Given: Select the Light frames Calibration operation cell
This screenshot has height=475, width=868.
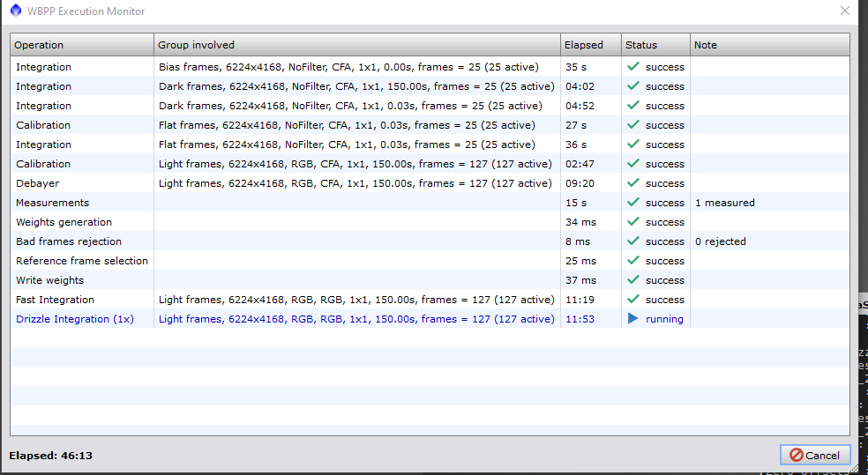Looking at the screenshot, I should (43, 164).
